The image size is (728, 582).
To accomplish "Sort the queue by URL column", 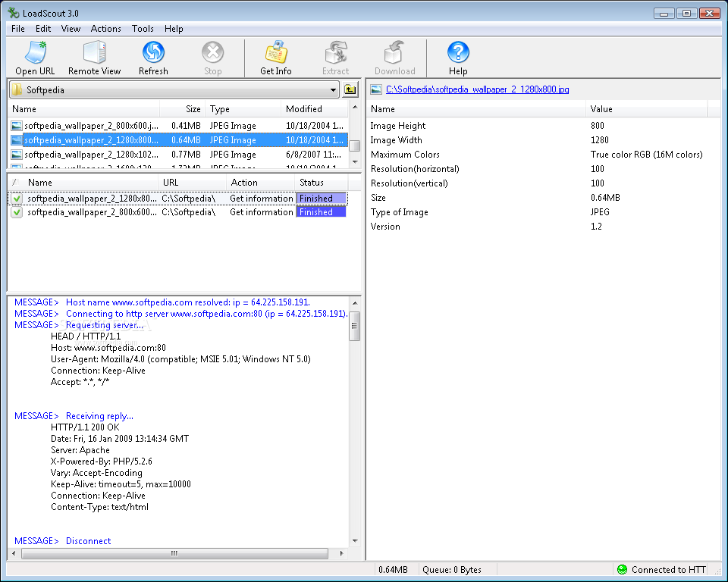I will coord(192,183).
